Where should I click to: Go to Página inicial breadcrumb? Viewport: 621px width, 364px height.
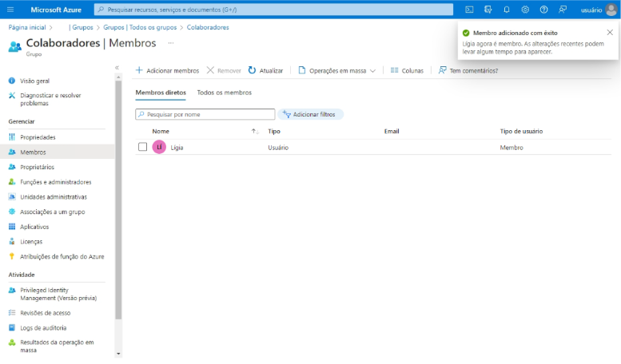coord(27,27)
